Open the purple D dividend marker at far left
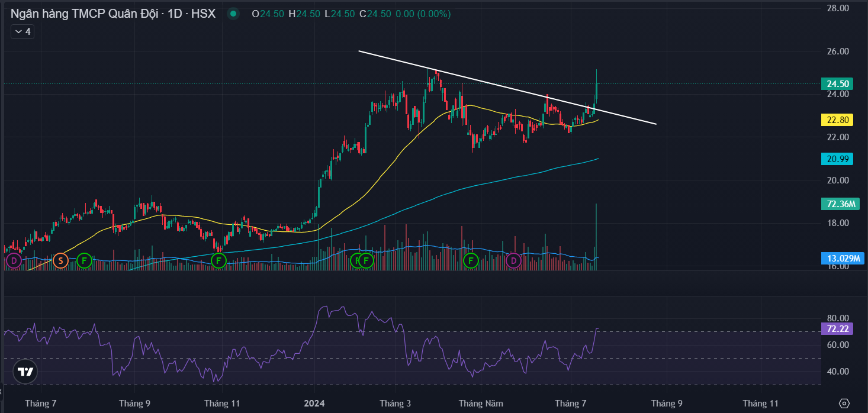Image resolution: width=868 pixels, height=413 pixels. pos(13,260)
